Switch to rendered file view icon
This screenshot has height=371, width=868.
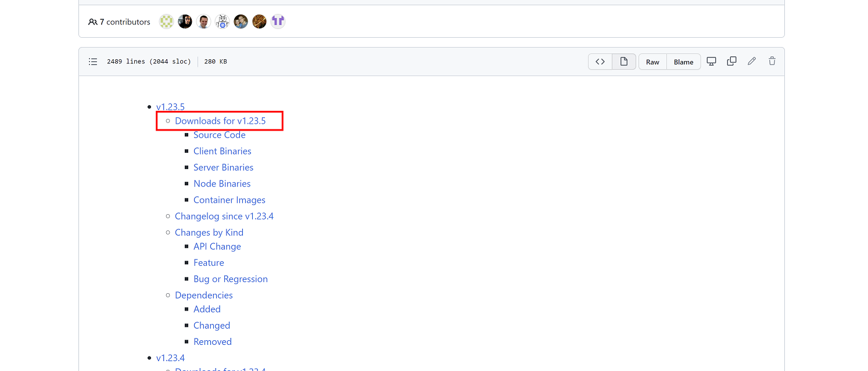(x=623, y=62)
